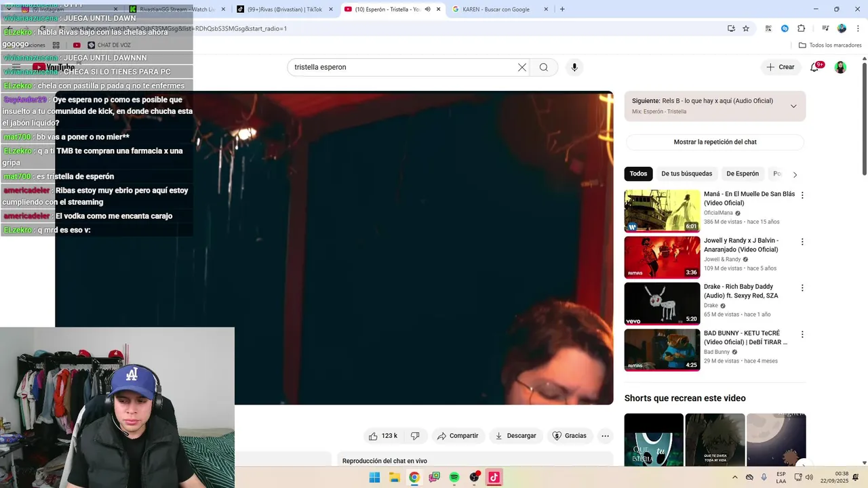Click Mostrar la repetición del chat
The height and width of the screenshot is (488, 868).
pyautogui.click(x=715, y=142)
